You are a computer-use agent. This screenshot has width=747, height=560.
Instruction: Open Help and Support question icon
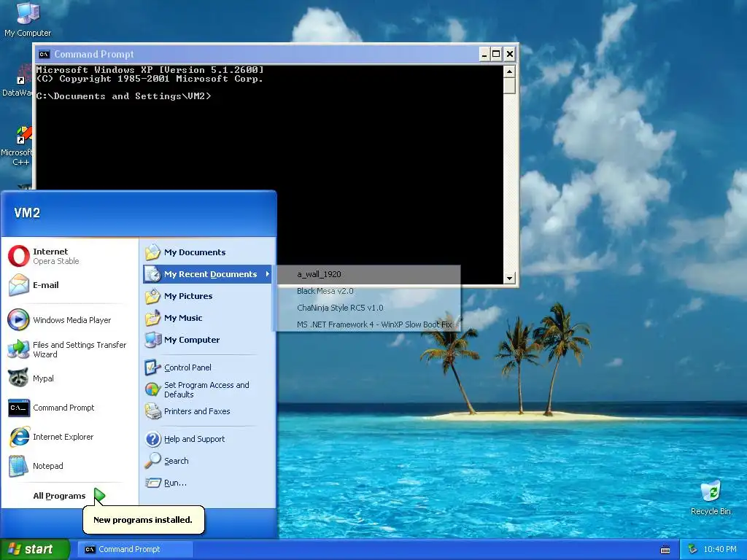(x=152, y=438)
